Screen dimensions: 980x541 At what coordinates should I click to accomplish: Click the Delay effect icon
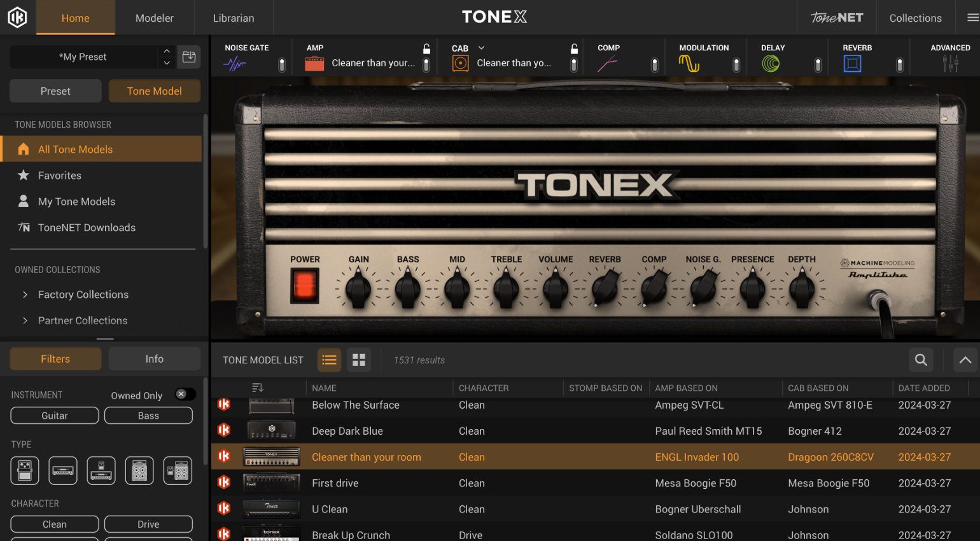pos(771,63)
